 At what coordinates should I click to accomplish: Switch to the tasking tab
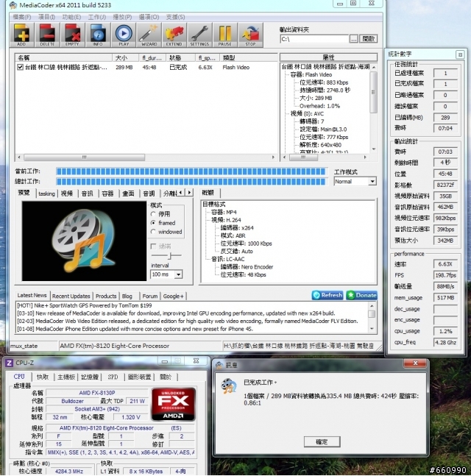46,193
